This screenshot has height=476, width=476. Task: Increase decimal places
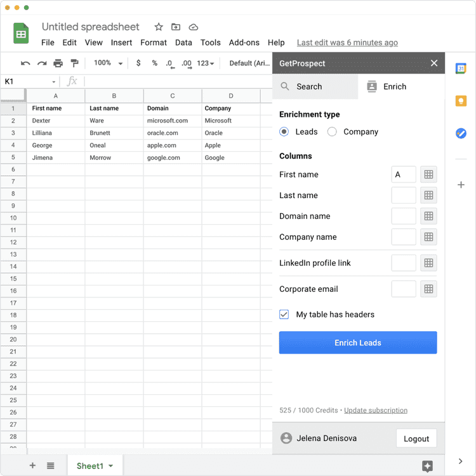[187, 63]
